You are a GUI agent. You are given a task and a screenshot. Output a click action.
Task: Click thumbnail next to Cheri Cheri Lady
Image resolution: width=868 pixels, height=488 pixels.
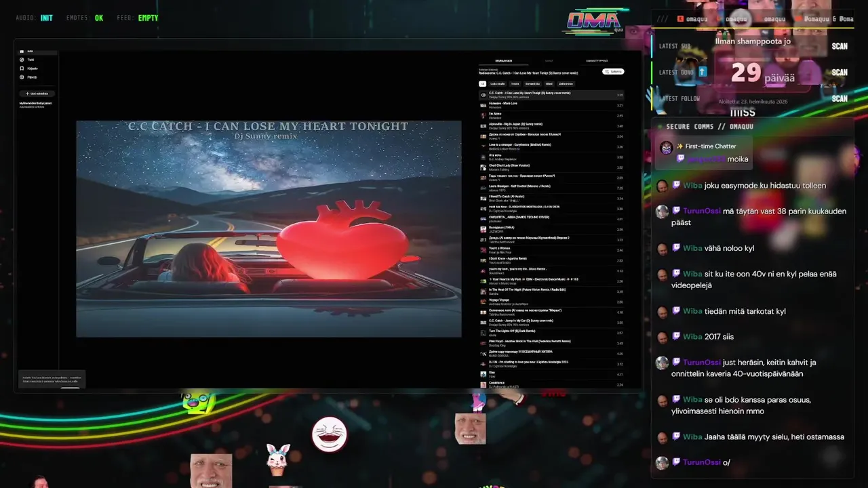[483, 167]
